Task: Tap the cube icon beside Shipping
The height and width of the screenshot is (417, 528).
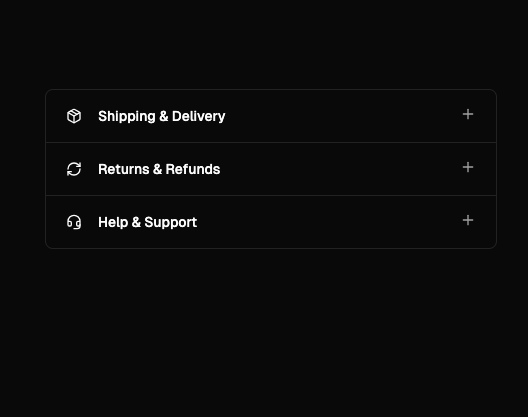Action: [74, 116]
